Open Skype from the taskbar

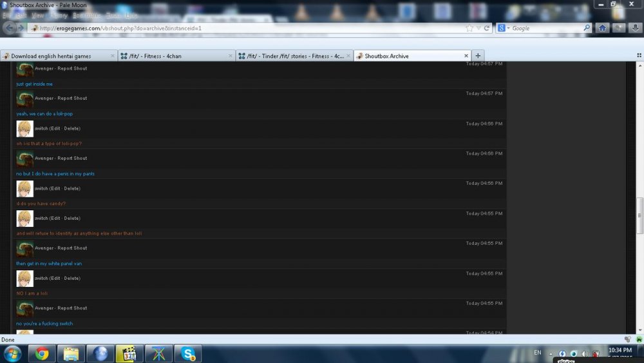point(188,353)
